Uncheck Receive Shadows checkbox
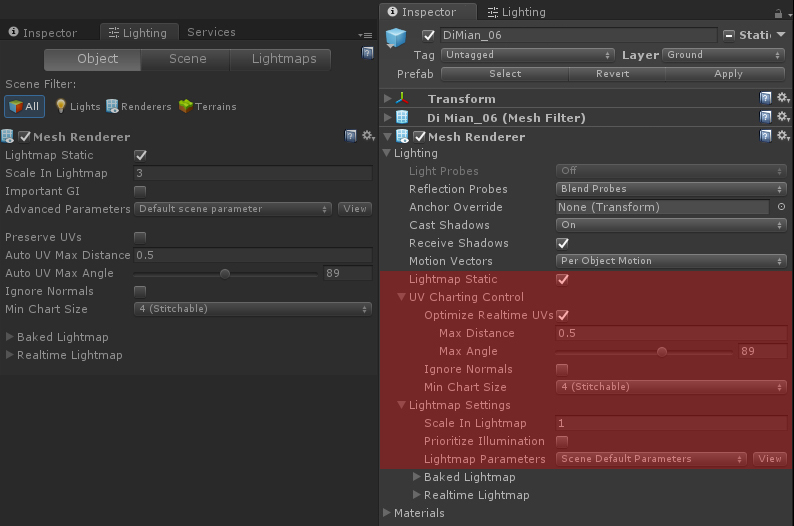The image size is (794, 526). tap(562, 244)
